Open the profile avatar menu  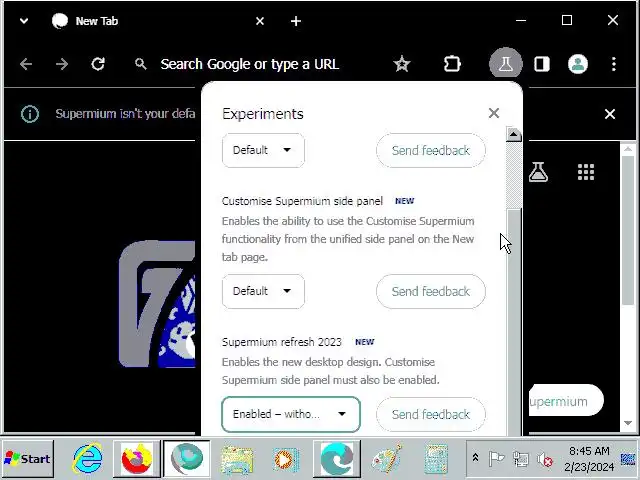coord(578,64)
